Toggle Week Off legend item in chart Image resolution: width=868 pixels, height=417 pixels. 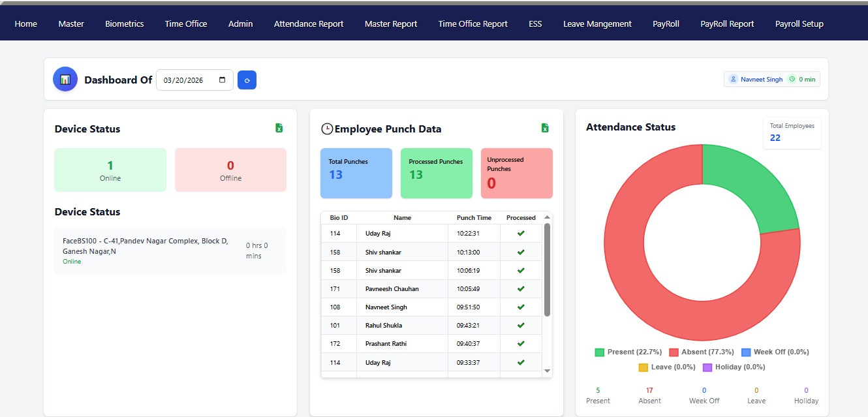tap(775, 352)
